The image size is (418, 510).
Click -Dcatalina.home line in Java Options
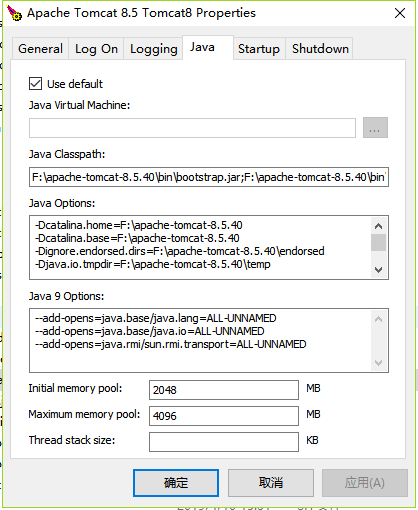click(x=139, y=225)
